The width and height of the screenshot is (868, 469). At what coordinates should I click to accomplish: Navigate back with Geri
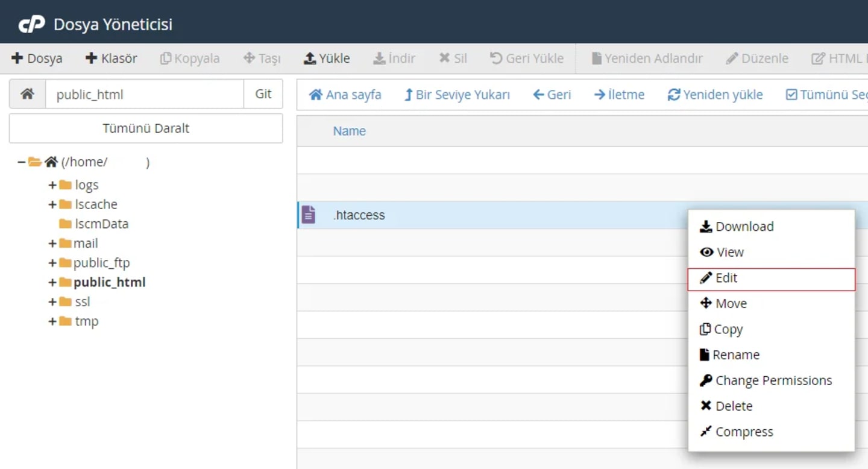pyautogui.click(x=552, y=95)
